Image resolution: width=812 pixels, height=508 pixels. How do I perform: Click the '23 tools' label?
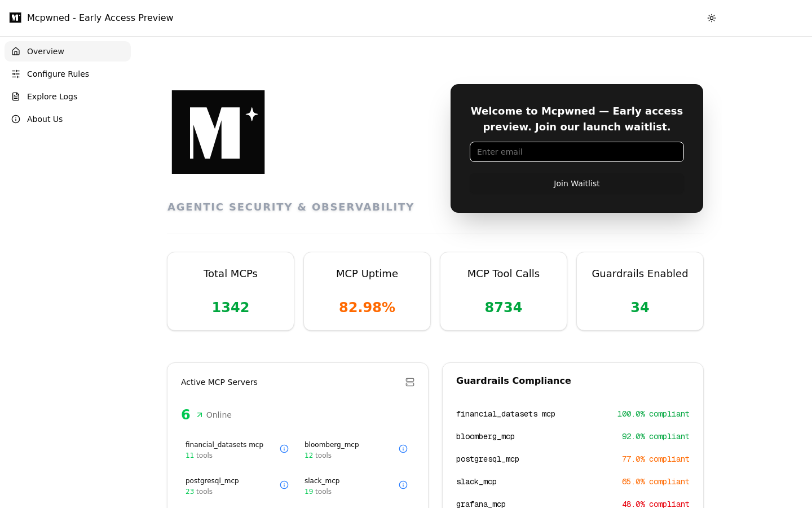(x=199, y=492)
